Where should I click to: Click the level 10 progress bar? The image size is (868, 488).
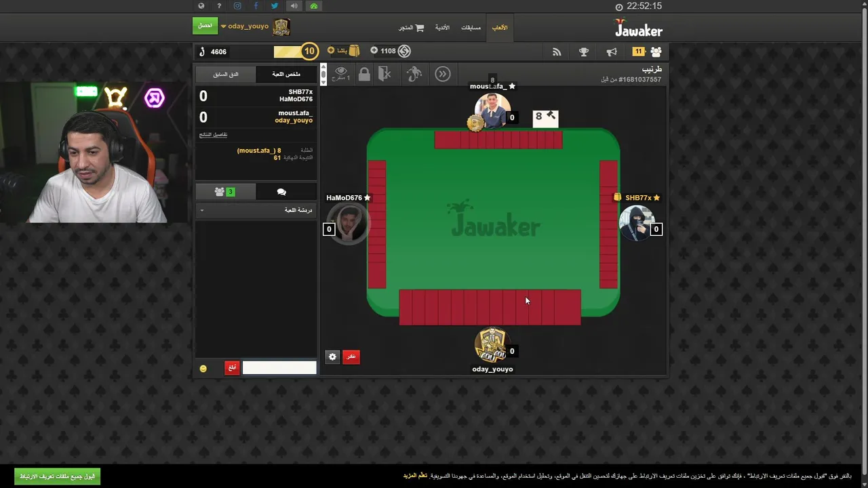pyautogui.click(x=296, y=52)
